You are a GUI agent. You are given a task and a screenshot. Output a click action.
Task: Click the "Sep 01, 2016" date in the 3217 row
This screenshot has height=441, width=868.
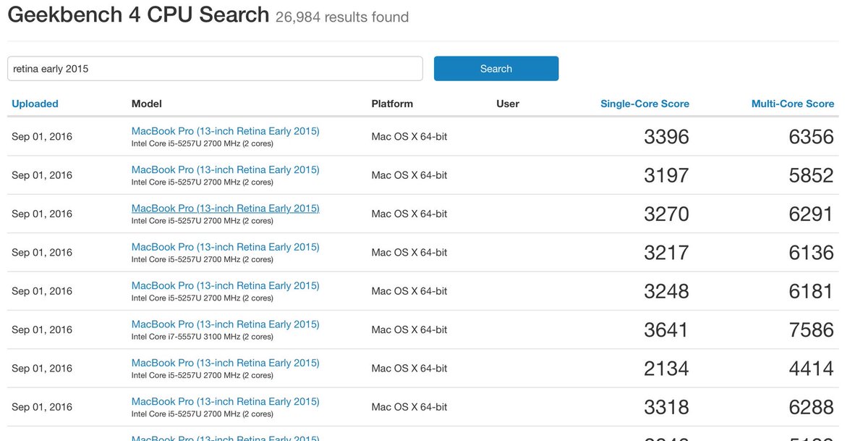(x=42, y=252)
